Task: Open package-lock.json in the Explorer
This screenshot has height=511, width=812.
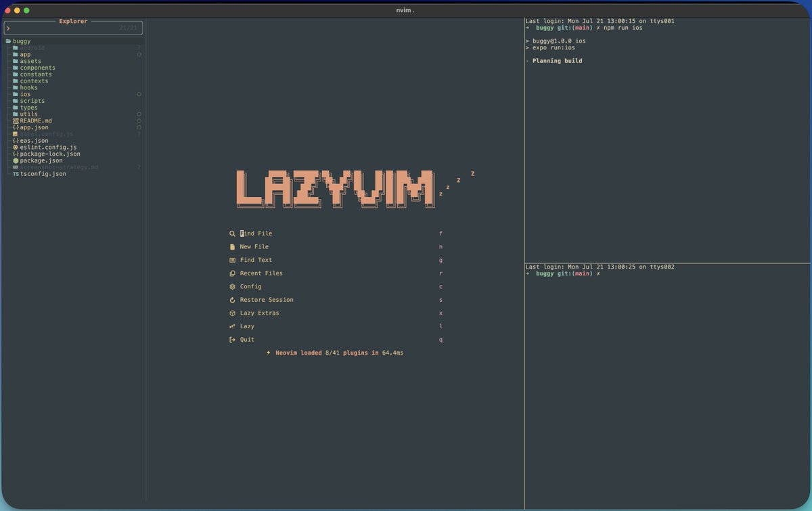Action: [x=50, y=154]
